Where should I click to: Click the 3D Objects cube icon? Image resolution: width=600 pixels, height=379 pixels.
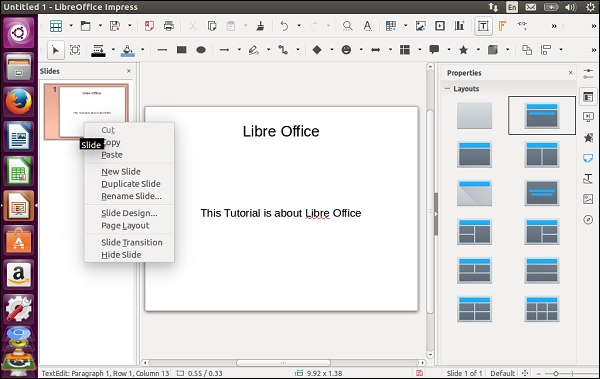[493, 50]
